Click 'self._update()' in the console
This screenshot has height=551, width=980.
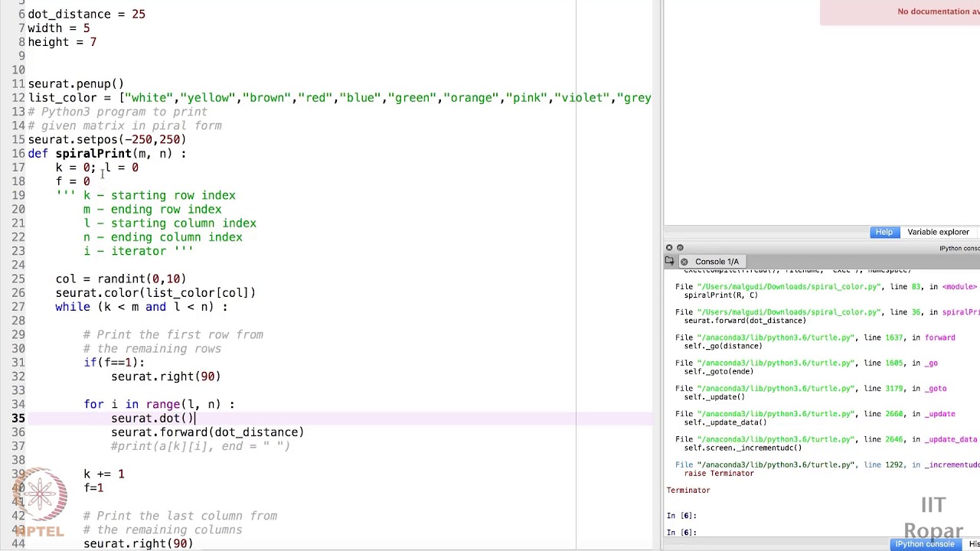click(714, 397)
